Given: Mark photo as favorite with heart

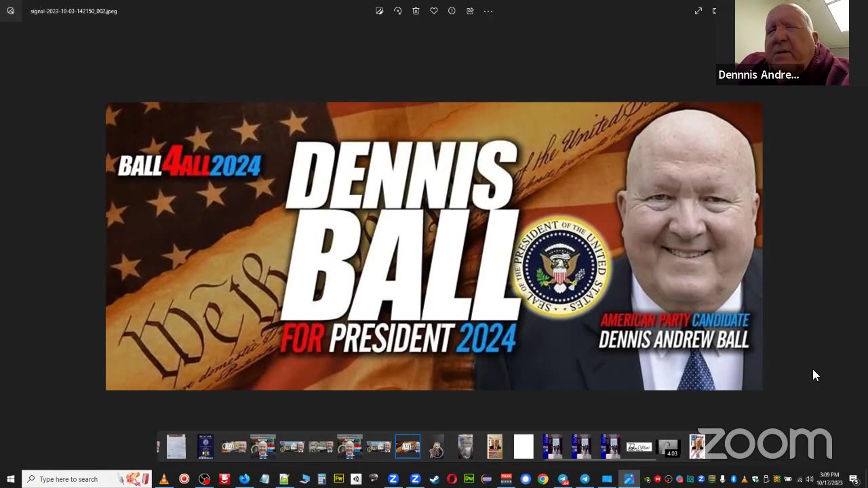Looking at the screenshot, I should coord(434,11).
